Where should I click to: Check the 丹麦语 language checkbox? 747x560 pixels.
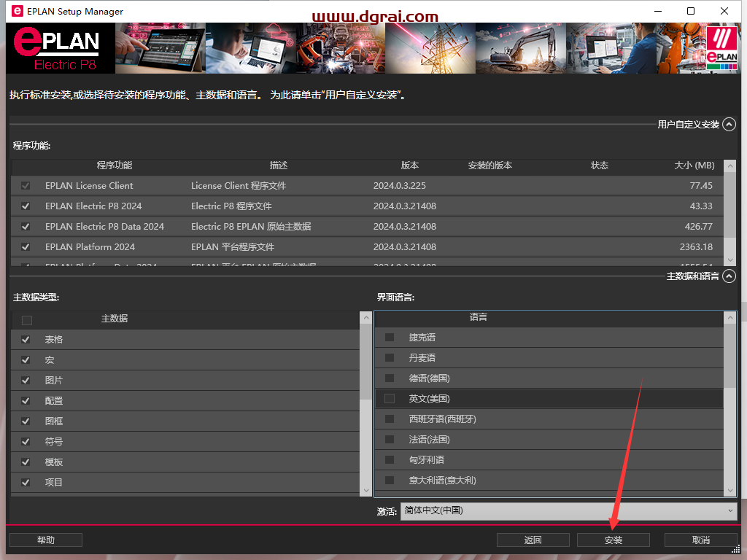[x=390, y=357]
